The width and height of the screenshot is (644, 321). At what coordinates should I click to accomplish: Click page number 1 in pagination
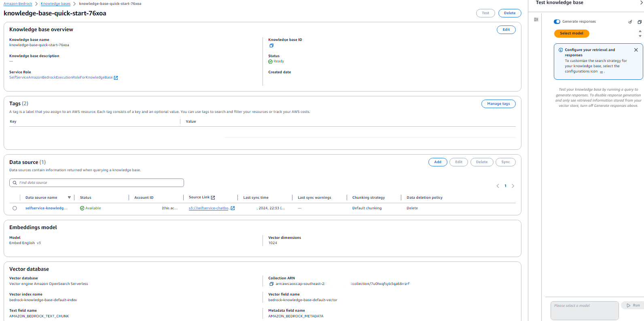(x=505, y=186)
